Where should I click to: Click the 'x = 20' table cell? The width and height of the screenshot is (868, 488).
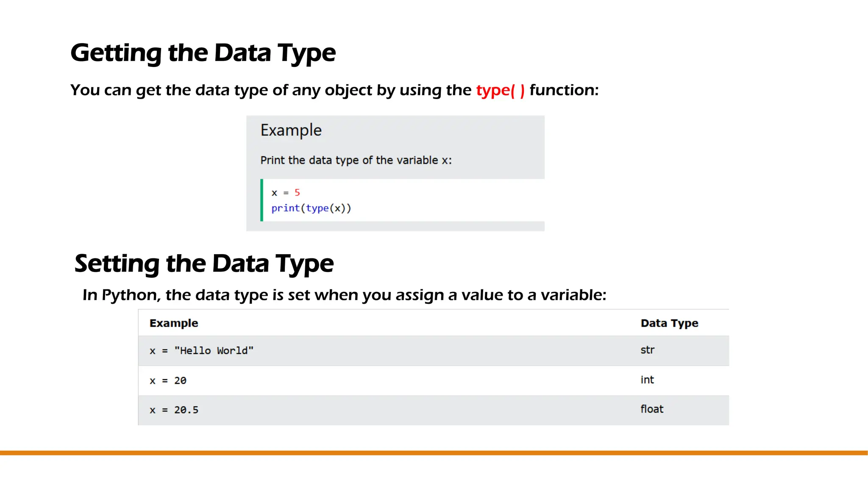(168, 380)
